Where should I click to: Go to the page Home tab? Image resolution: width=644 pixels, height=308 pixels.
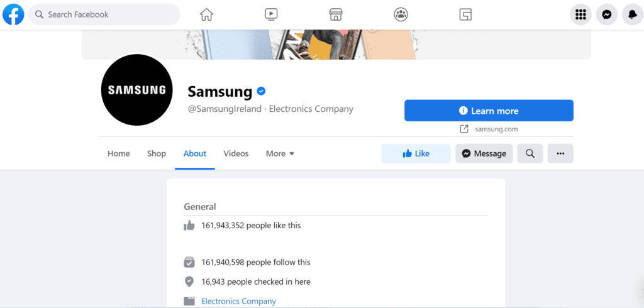point(119,153)
